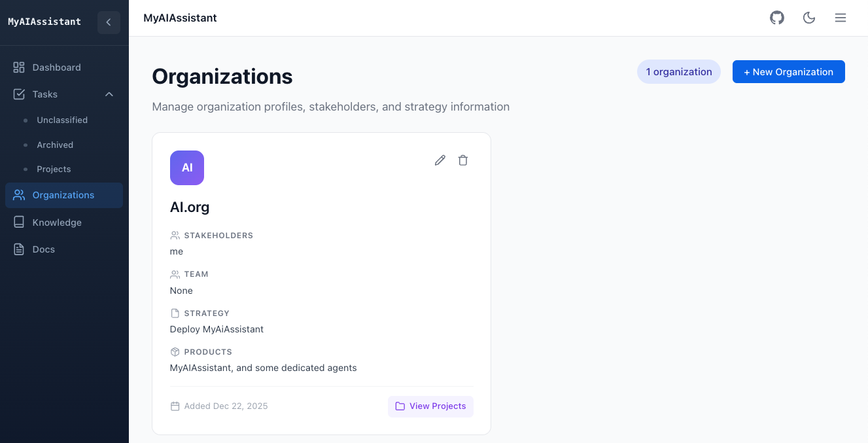Open the Unclassified tasks item

point(62,120)
